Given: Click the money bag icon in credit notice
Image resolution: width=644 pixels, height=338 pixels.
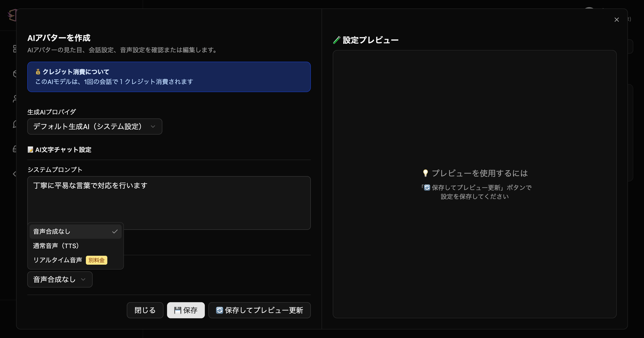Looking at the screenshot, I should (38, 72).
